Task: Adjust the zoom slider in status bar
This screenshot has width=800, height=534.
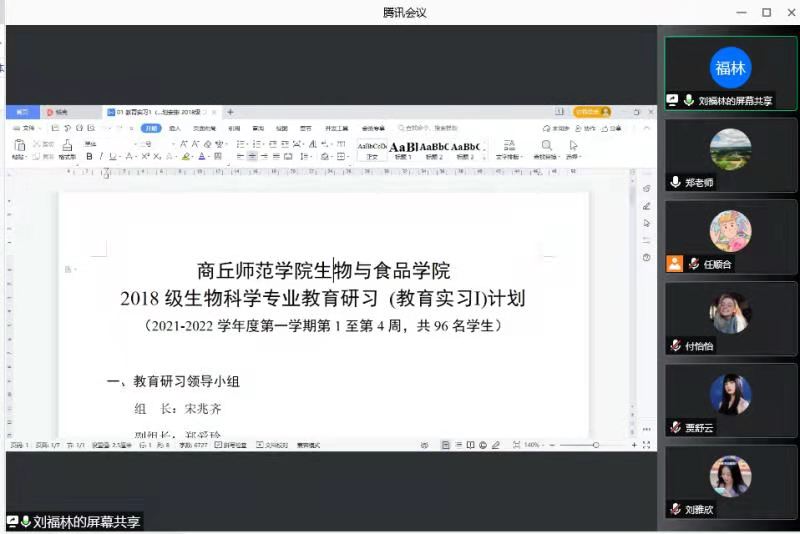Action: click(596, 445)
